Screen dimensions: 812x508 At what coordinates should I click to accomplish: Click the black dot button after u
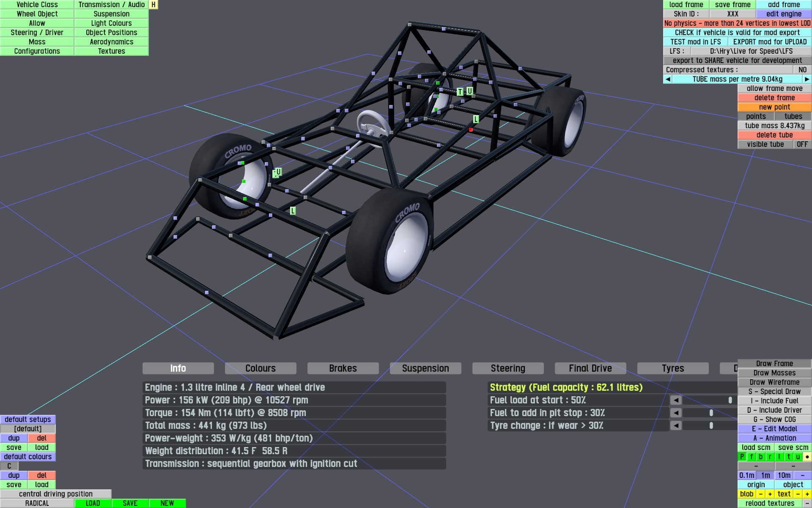(807, 457)
